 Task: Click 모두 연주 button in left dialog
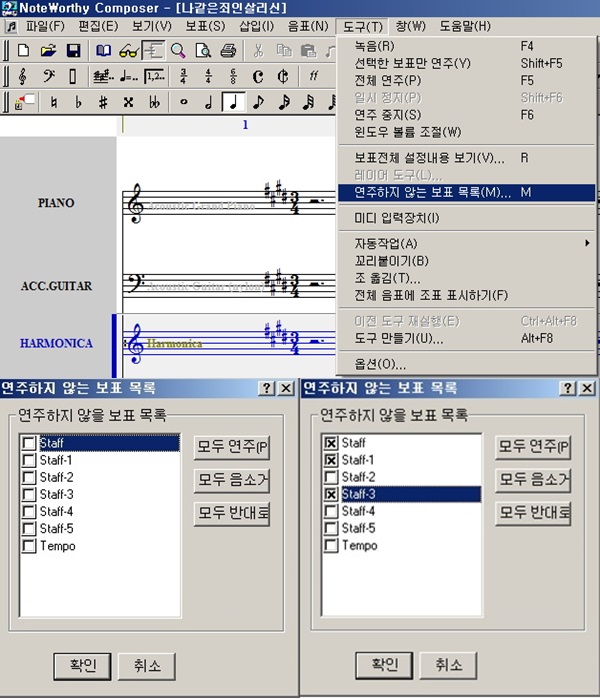point(232,447)
